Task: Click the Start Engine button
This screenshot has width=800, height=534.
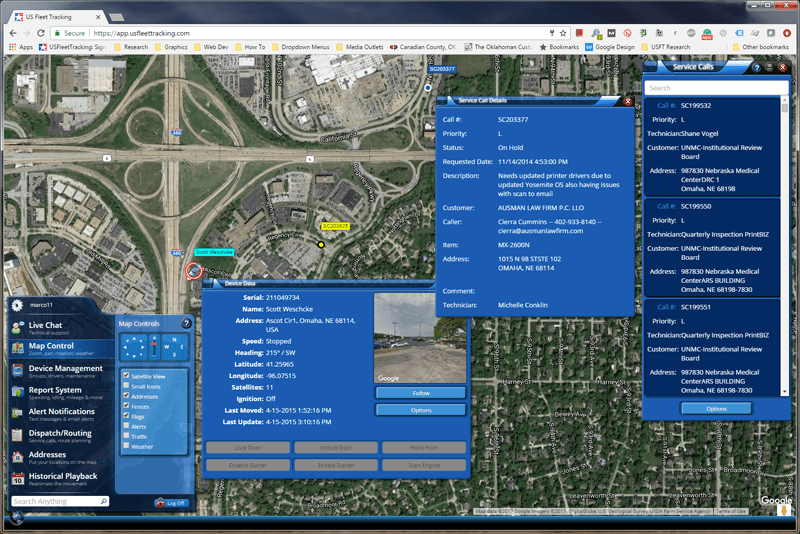Action: pos(423,465)
